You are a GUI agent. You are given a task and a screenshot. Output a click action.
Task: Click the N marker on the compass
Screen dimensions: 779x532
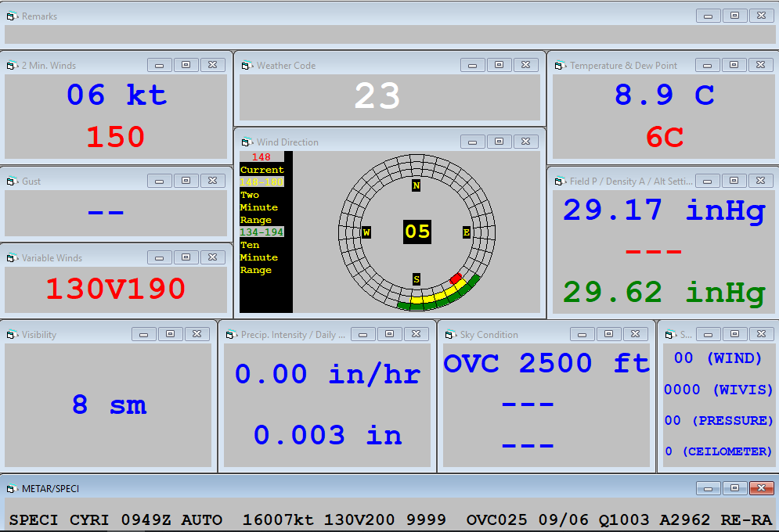tap(416, 186)
